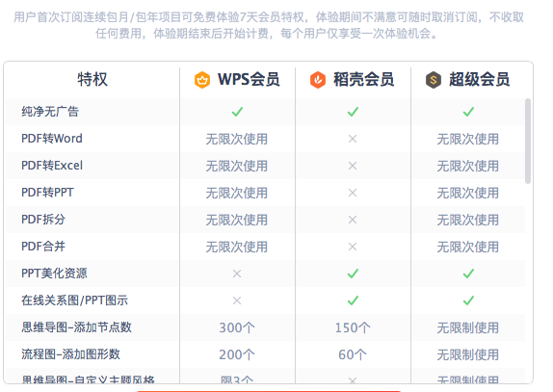Click the cross for PDF合并 under 稻壳会员
The image size is (553, 392).
[353, 247]
